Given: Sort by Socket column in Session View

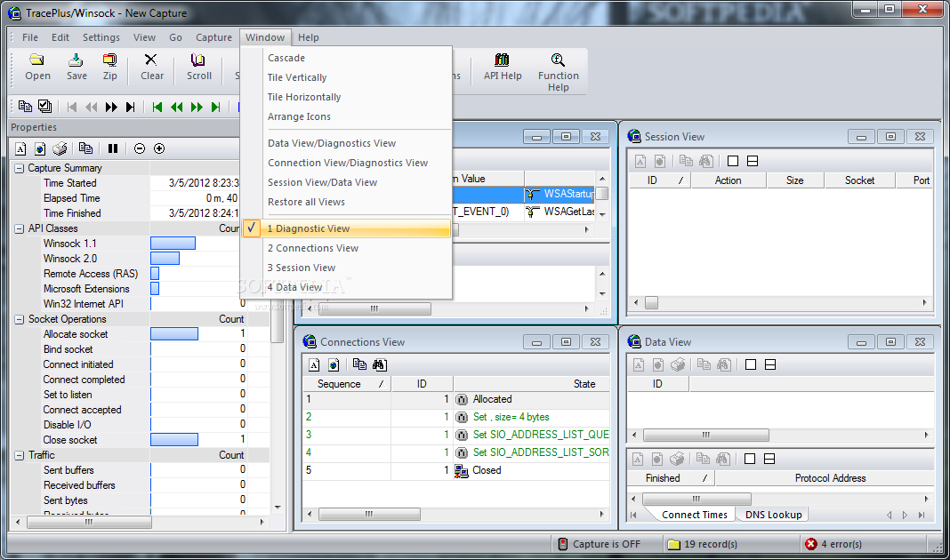Looking at the screenshot, I should coord(859,180).
